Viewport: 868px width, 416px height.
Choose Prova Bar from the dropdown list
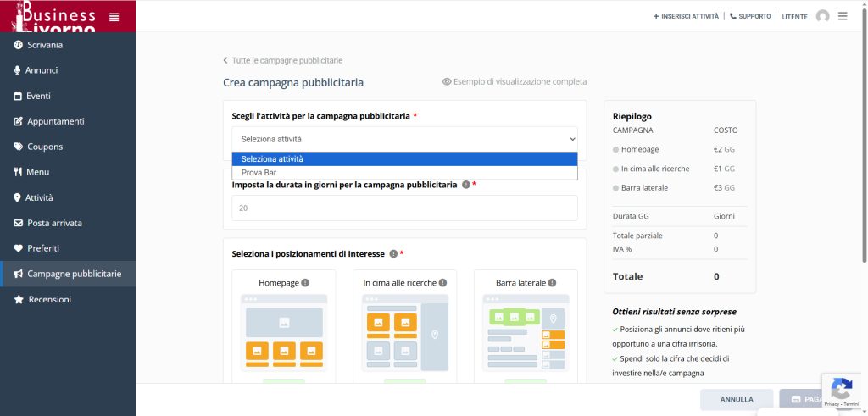pyautogui.click(x=259, y=173)
